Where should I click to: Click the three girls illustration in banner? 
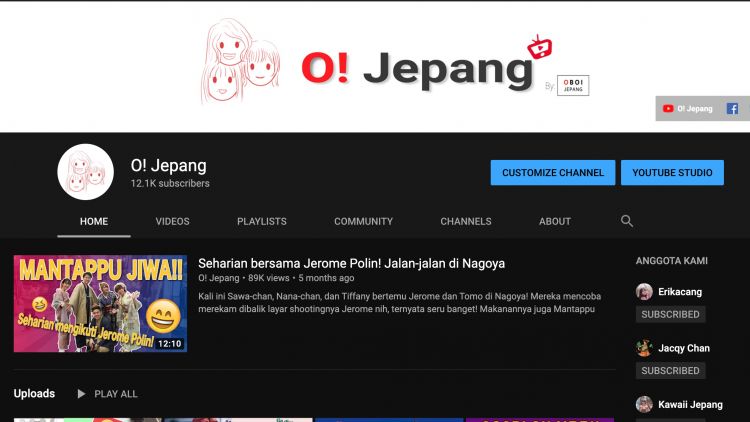click(x=240, y=61)
